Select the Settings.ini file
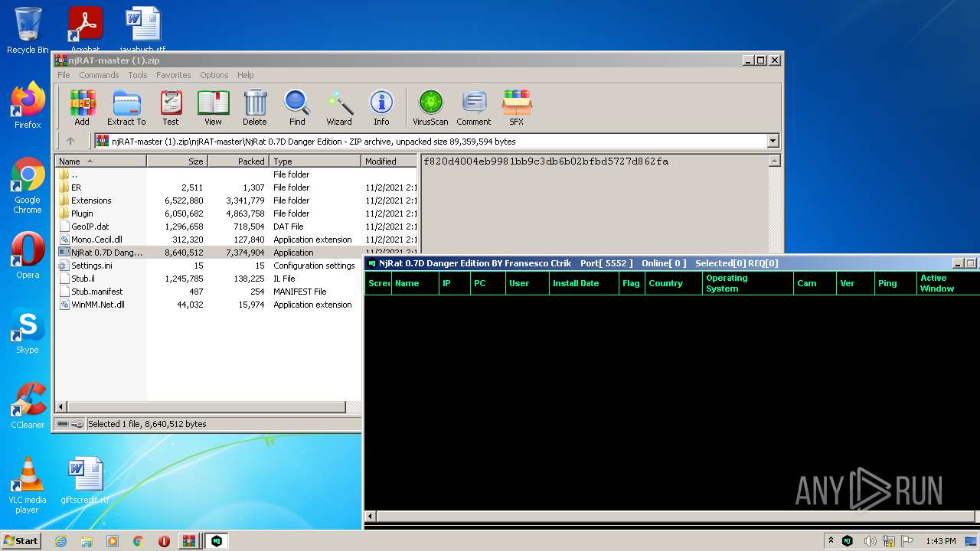The width and height of the screenshot is (980, 551). pyautogui.click(x=208, y=266)
